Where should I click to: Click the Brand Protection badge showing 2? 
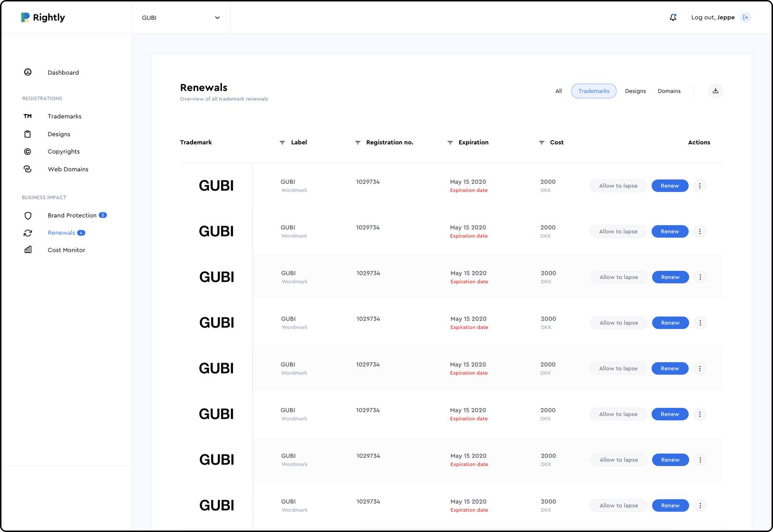103,215
